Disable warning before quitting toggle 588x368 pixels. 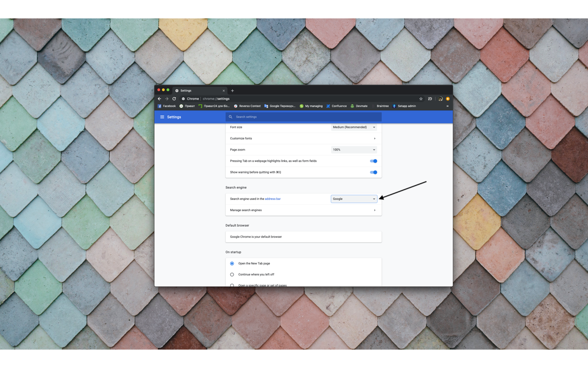tap(373, 172)
